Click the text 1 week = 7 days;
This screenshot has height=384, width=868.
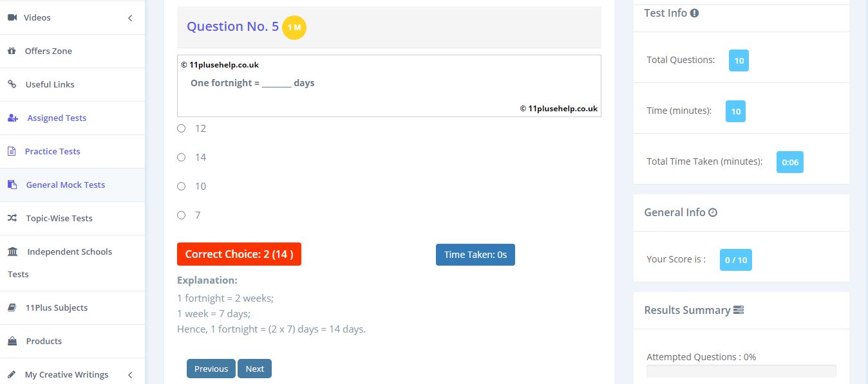pos(214,314)
